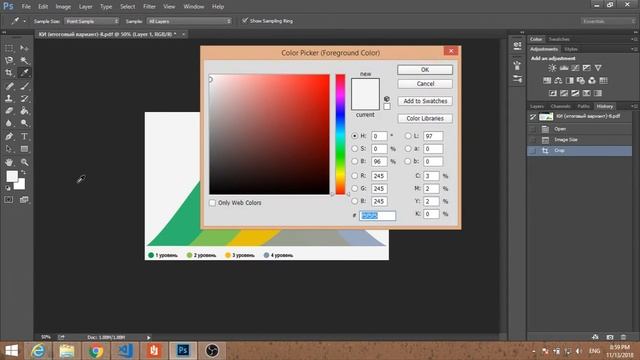The height and width of the screenshot is (360, 640).
Task: Click the hex color input field
Action: click(377, 216)
